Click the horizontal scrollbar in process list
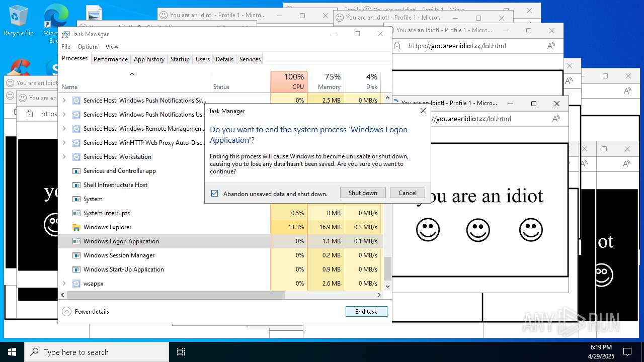This screenshot has height=362, width=644. click(x=176, y=295)
